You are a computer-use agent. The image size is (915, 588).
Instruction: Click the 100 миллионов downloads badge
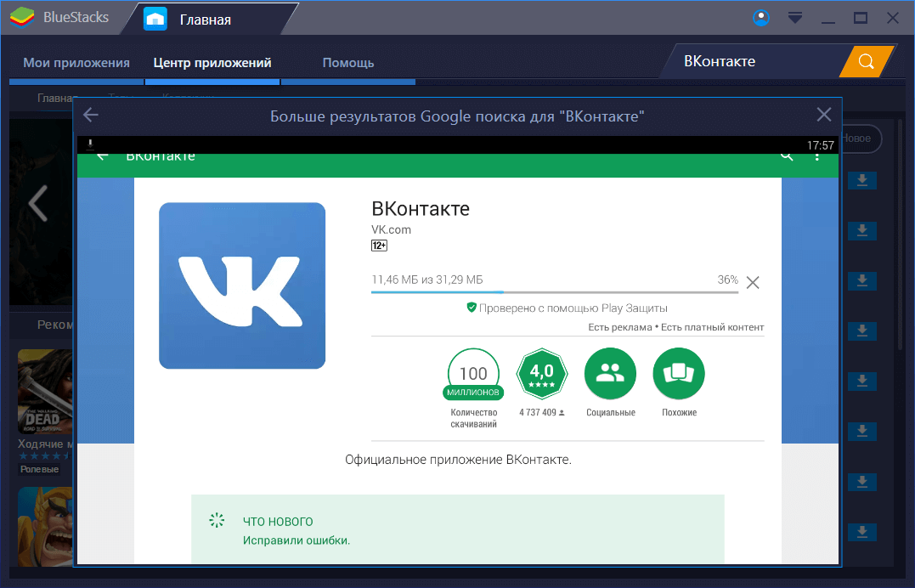473,374
